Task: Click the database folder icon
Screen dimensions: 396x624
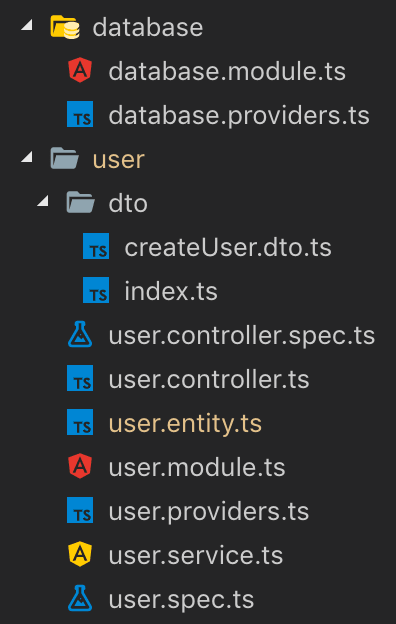Action: point(65,27)
